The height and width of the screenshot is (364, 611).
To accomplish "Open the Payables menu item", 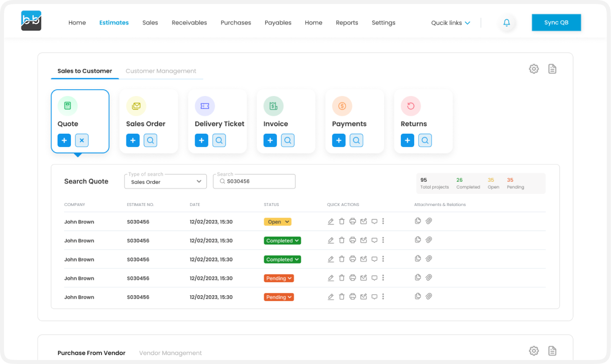I will tap(278, 23).
